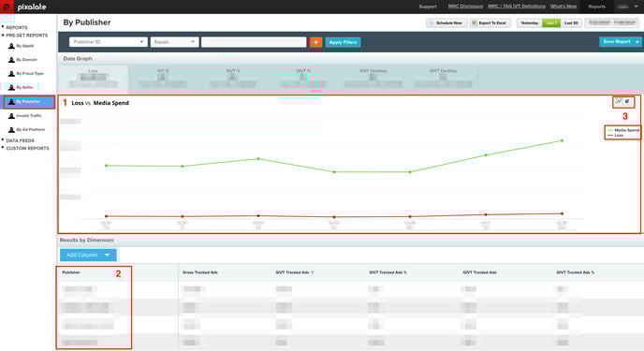Click the last Media Spend data point
The image size is (644, 351).
pyautogui.click(x=562, y=140)
